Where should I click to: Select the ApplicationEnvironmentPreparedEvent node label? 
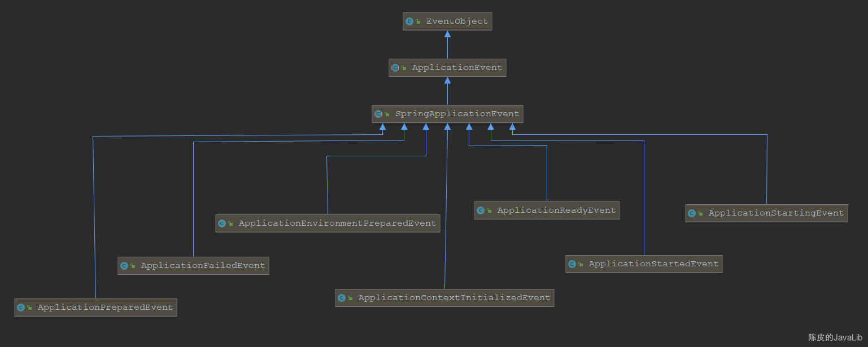coord(337,223)
